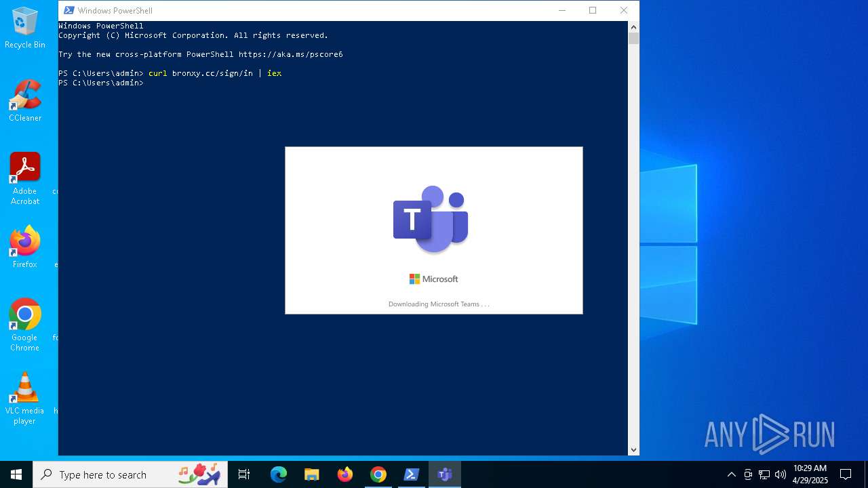
Task: Open the Recycle Bin desktop icon
Action: point(25,28)
